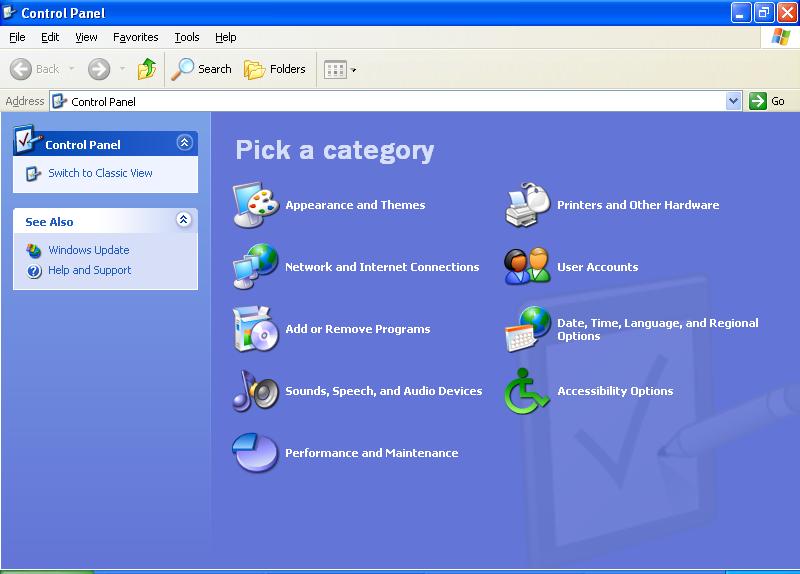Click the green Go arrow button
The image size is (800, 574).
(758, 101)
